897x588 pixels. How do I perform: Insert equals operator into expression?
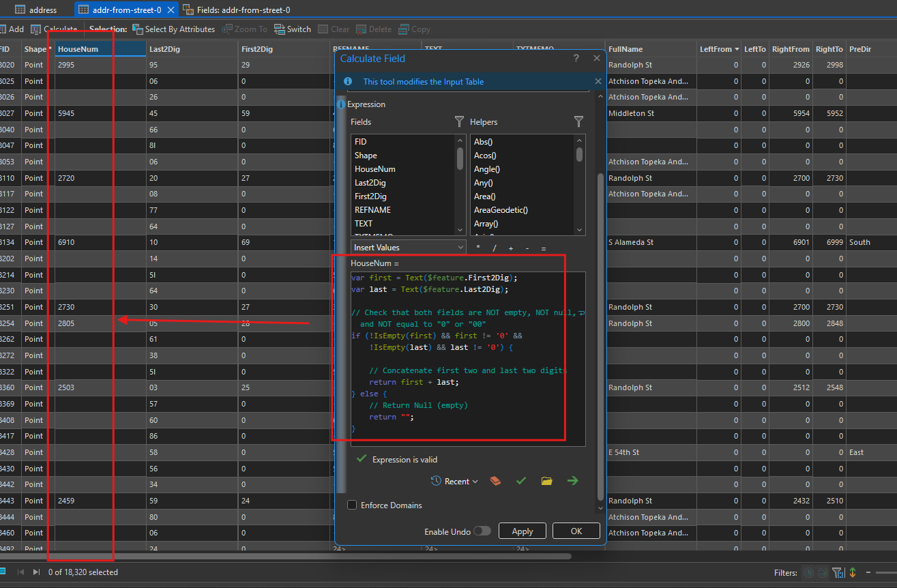544,248
